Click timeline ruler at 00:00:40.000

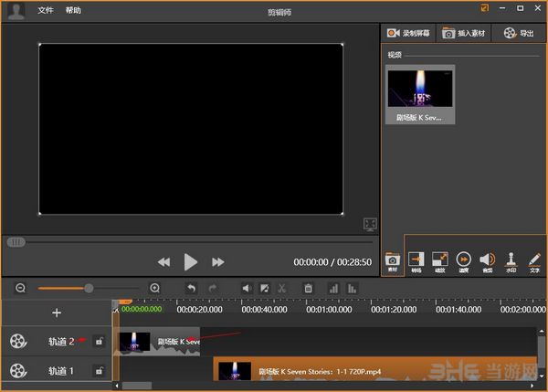point(264,309)
